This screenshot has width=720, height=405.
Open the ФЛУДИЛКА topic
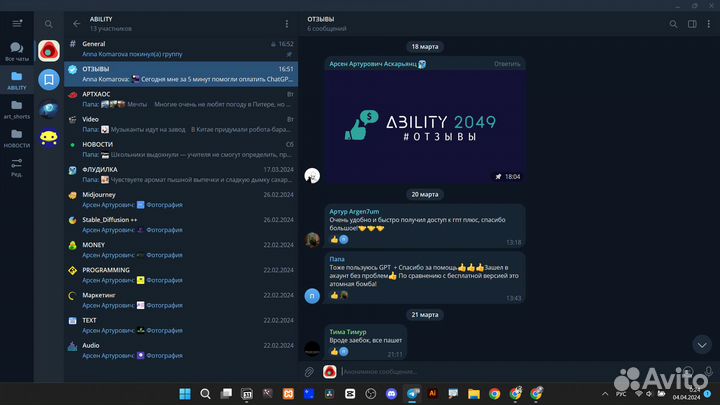coord(181,174)
